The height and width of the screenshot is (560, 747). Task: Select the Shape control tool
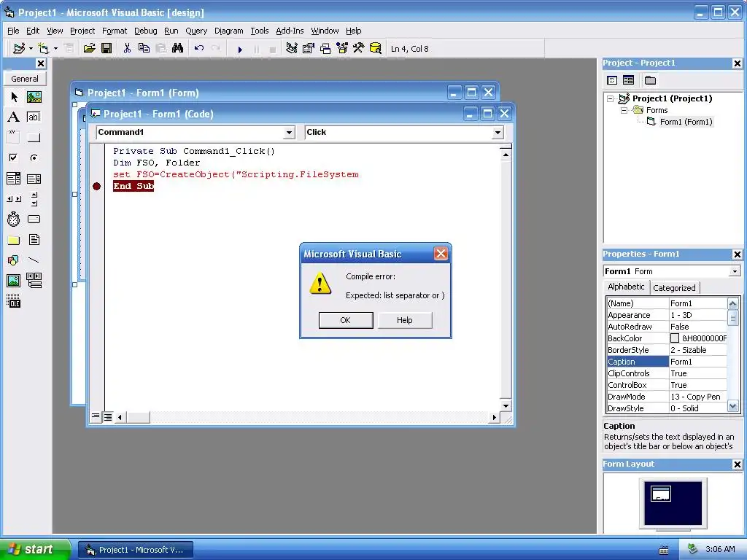(x=14, y=260)
